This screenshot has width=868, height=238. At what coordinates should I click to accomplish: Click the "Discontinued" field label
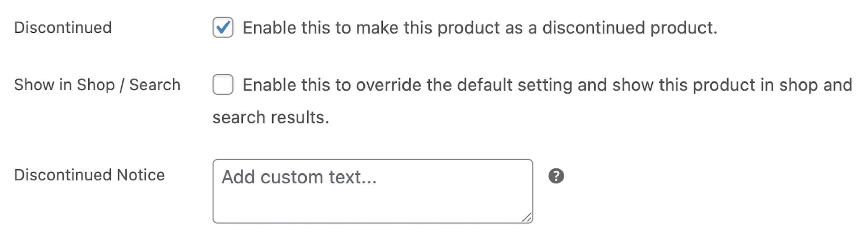click(x=63, y=28)
